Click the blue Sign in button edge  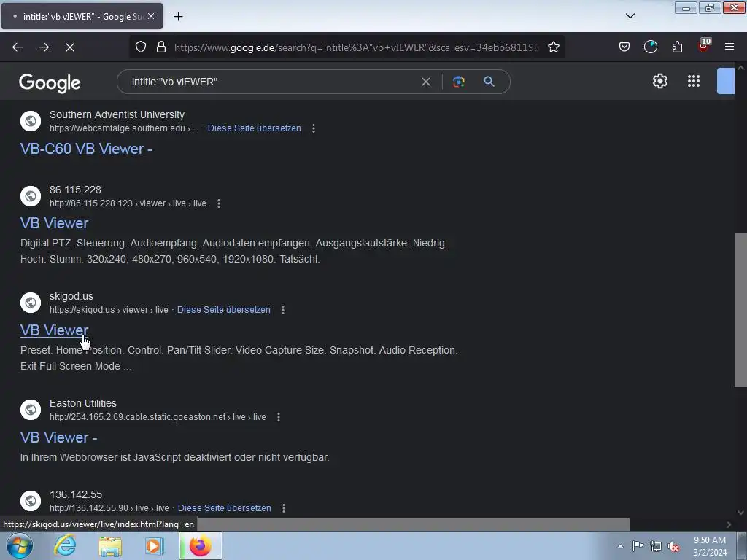[726, 81]
